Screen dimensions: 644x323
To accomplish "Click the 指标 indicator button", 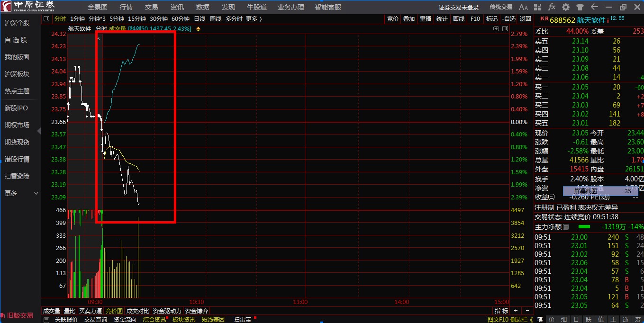I will tap(501, 311).
